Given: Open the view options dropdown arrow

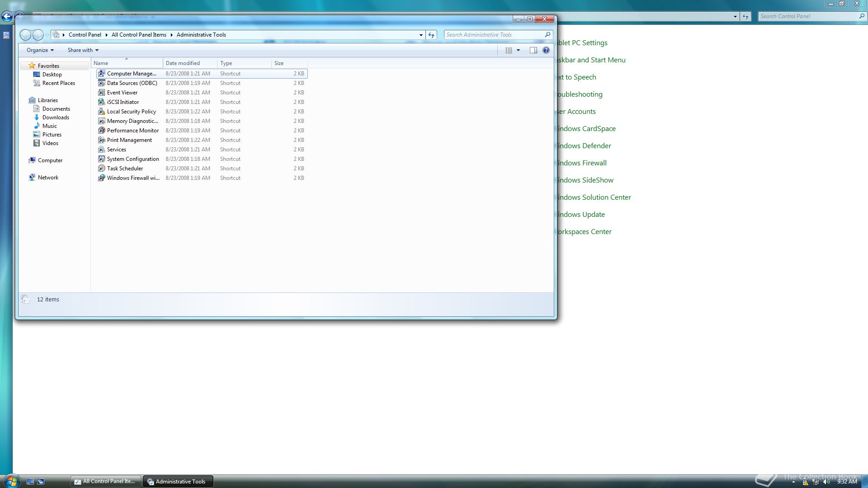Looking at the screenshot, I should coord(519,50).
